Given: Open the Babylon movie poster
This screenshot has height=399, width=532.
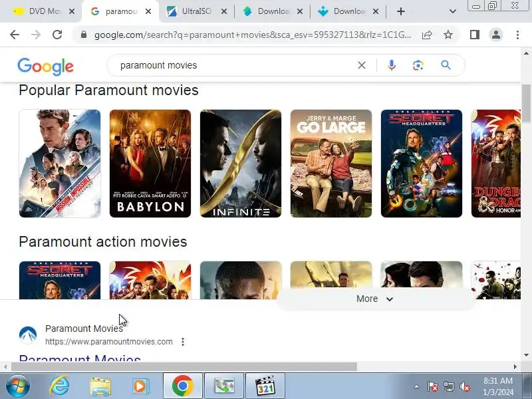Looking at the screenshot, I should coord(150,164).
